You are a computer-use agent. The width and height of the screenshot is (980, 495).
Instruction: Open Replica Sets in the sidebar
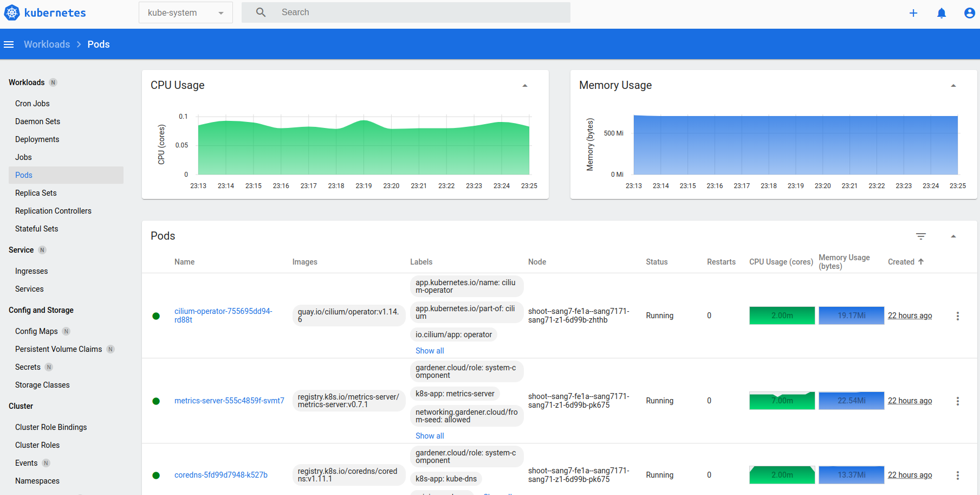coord(36,193)
